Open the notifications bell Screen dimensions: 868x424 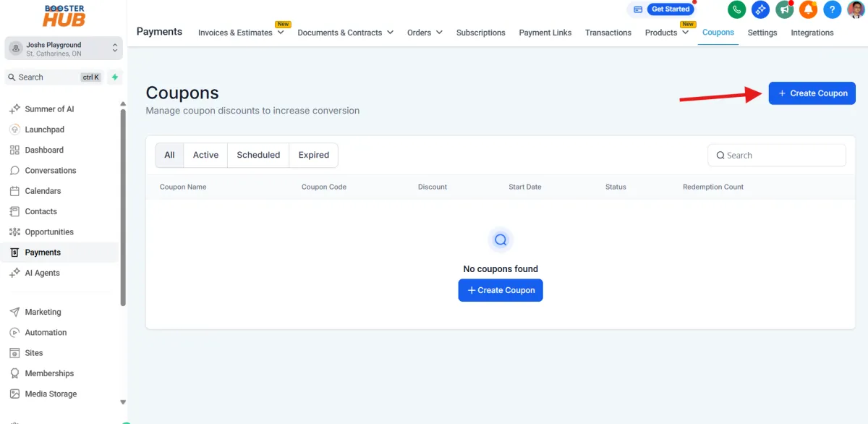[x=809, y=9]
